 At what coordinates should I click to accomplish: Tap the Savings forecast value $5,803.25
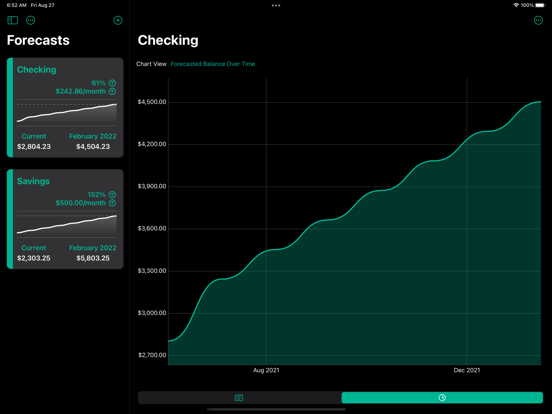pyautogui.click(x=93, y=258)
